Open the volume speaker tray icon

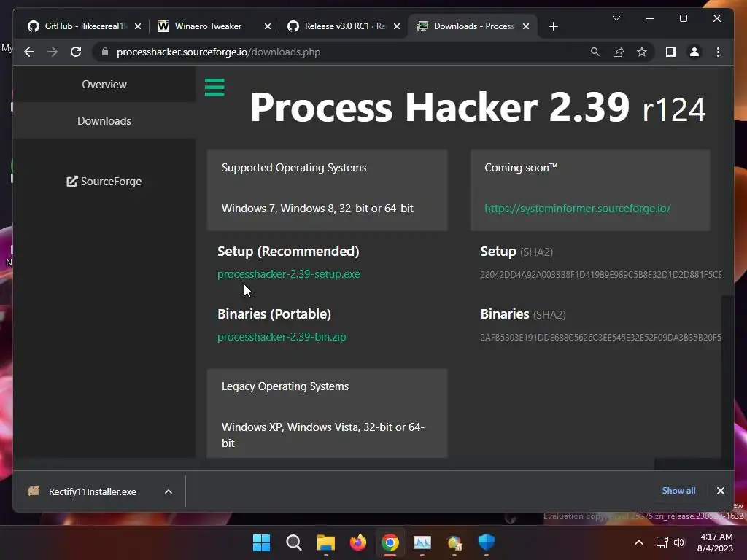[x=679, y=542]
